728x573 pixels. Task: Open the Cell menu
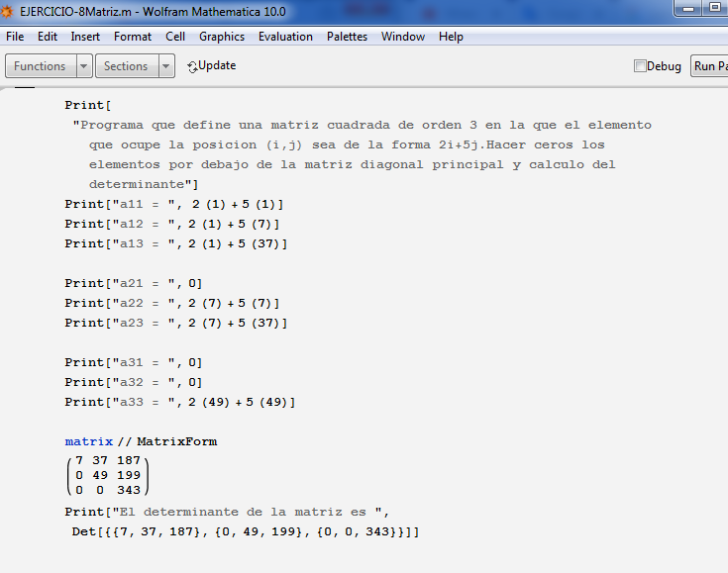coord(175,37)
